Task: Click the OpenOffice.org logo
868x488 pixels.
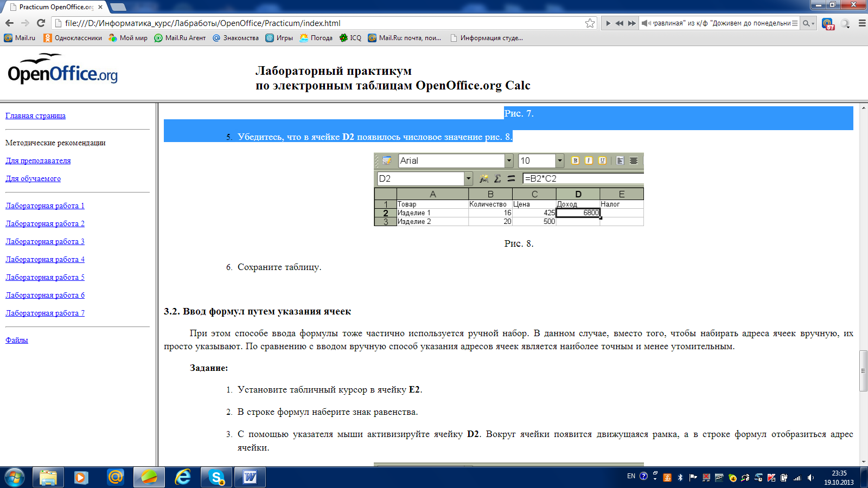Action: [62, 69]
